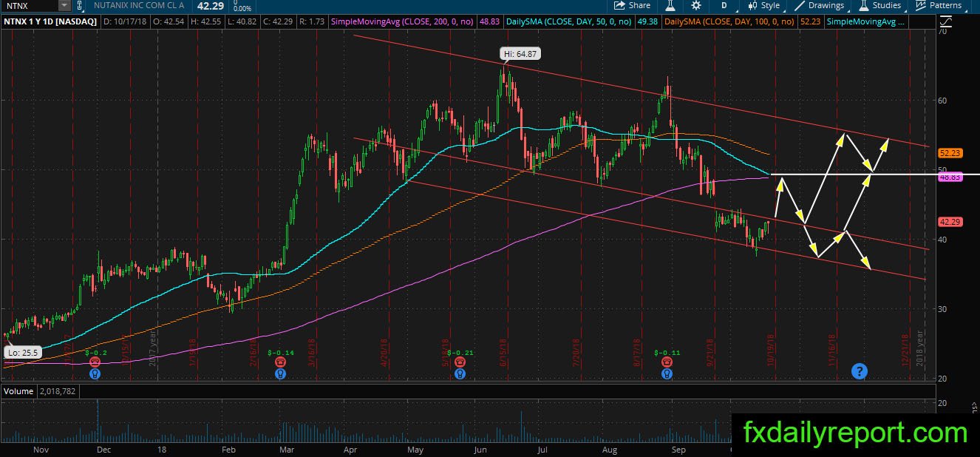
Task: Click the December earnings phone icon
Action: [95, 362]
